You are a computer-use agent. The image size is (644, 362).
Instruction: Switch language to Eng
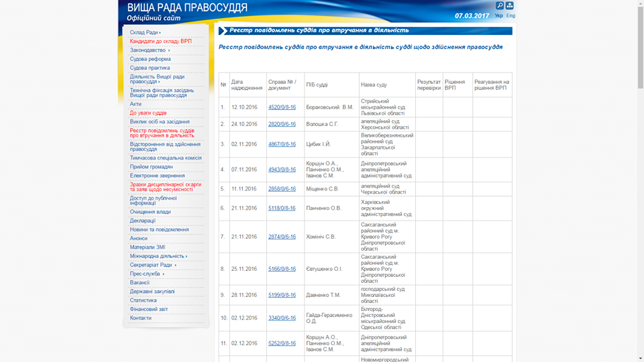click(x=511, y=15)
